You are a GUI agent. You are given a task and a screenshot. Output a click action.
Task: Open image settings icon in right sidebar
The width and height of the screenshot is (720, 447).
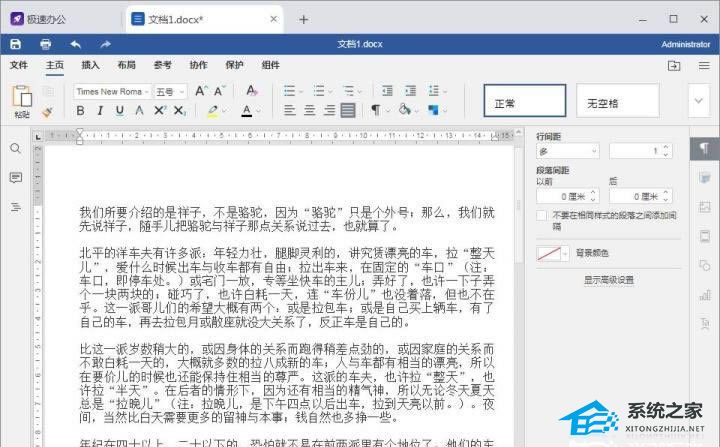pos(705,207)
